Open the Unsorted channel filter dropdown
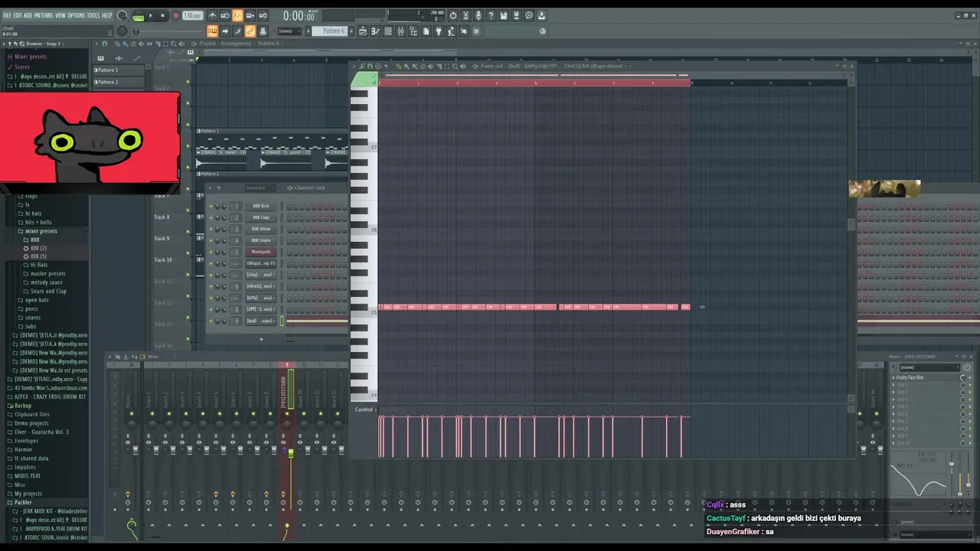Screen dimensions: 980x551 [x=260, y=187]
